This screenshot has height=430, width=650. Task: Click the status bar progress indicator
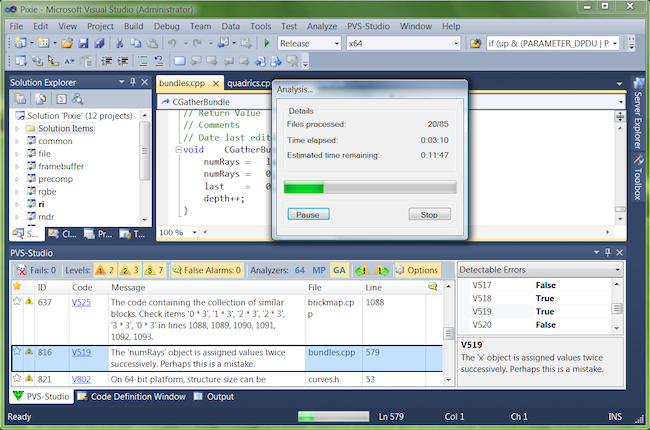(x=333, y=416)
